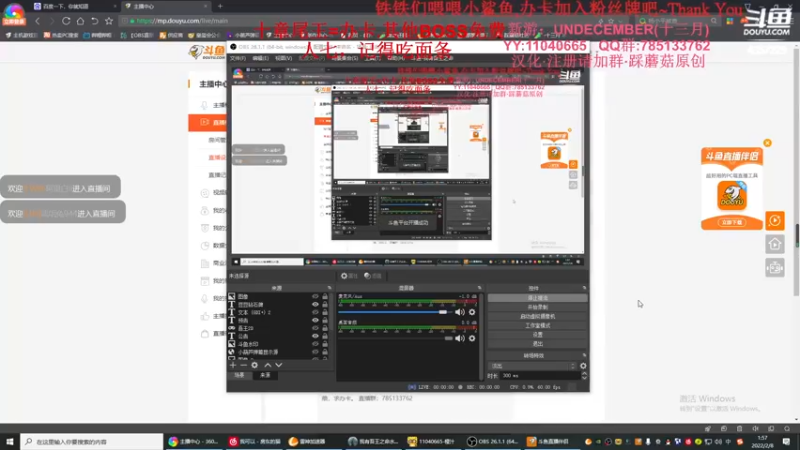Open OBS 文件(F) menu
This screenshot has width=800, height=450.
click(238, 58)
